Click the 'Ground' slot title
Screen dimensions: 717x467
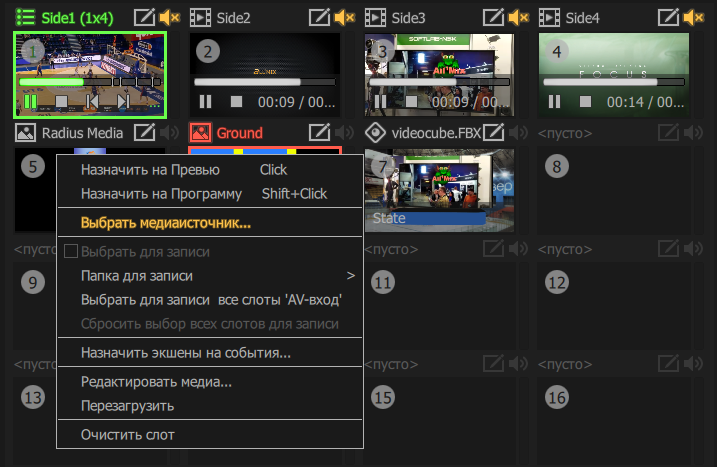pos(240,133)
